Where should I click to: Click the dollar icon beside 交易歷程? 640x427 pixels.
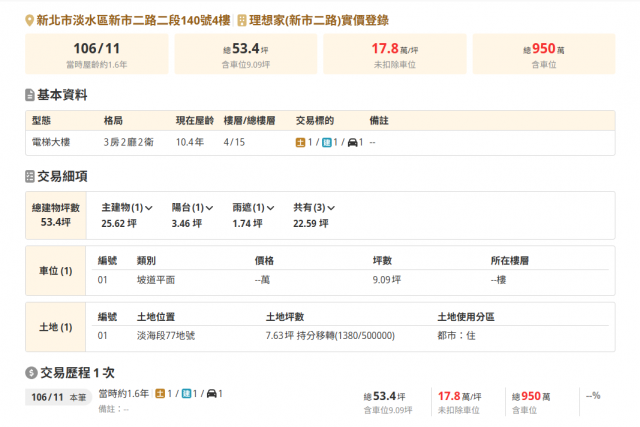tap(31, 372)
